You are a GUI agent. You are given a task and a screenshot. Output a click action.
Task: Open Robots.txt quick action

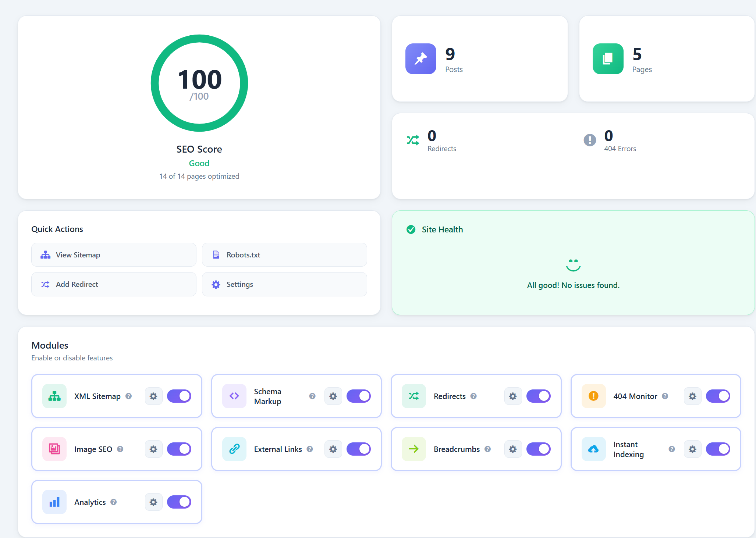[284, 255]
